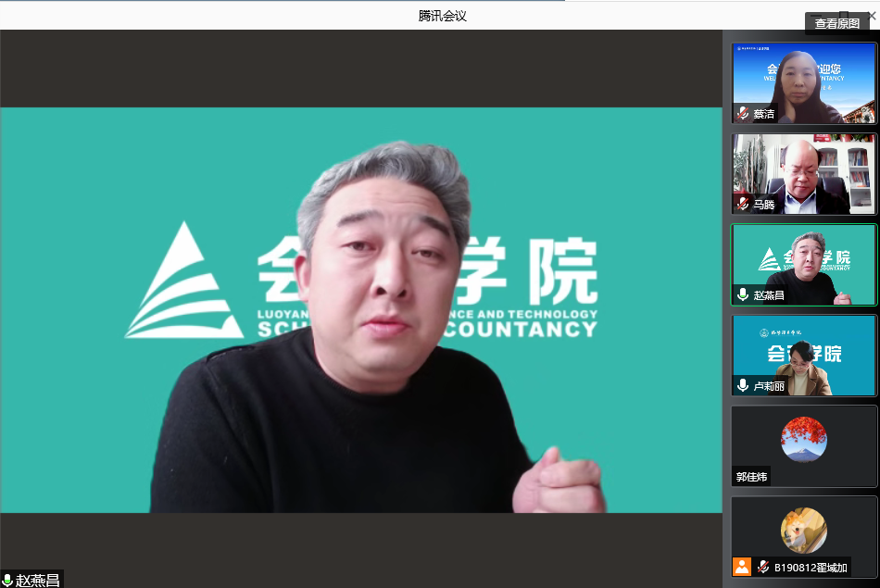Click 郭佳伟's maple leaf avatar
This screenshot has height=588, width=880.
pos(803,439)
